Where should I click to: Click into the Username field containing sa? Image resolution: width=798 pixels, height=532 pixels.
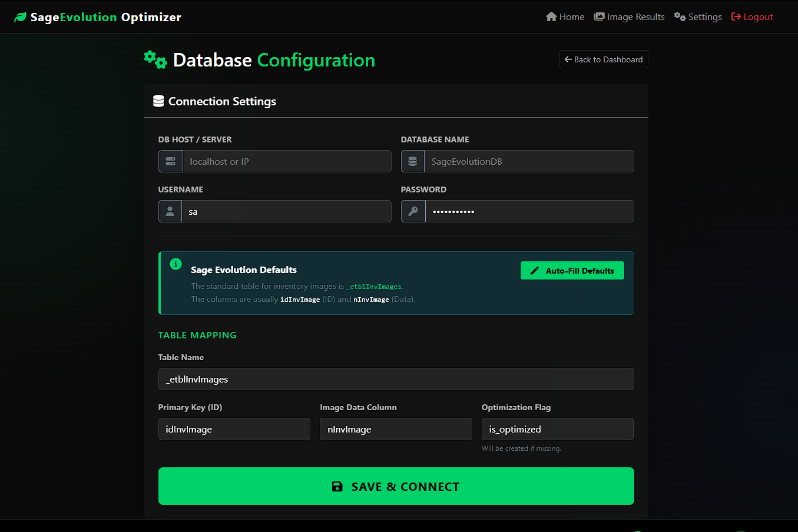tap(286, 211)
